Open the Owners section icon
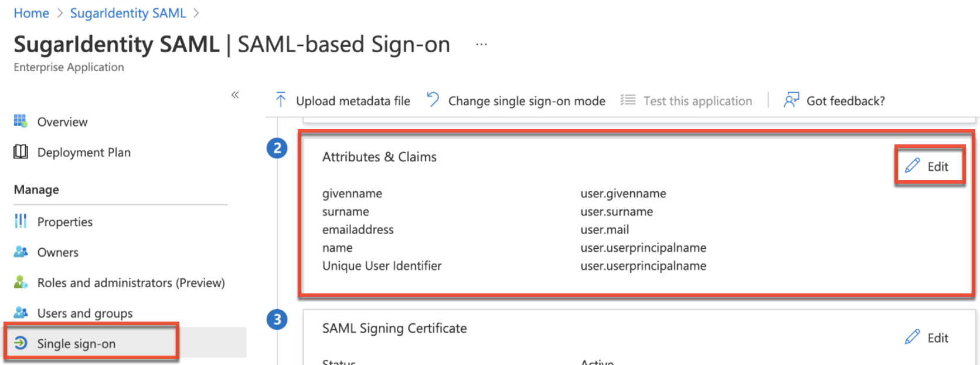980x365 pixels. coord(21,252)
